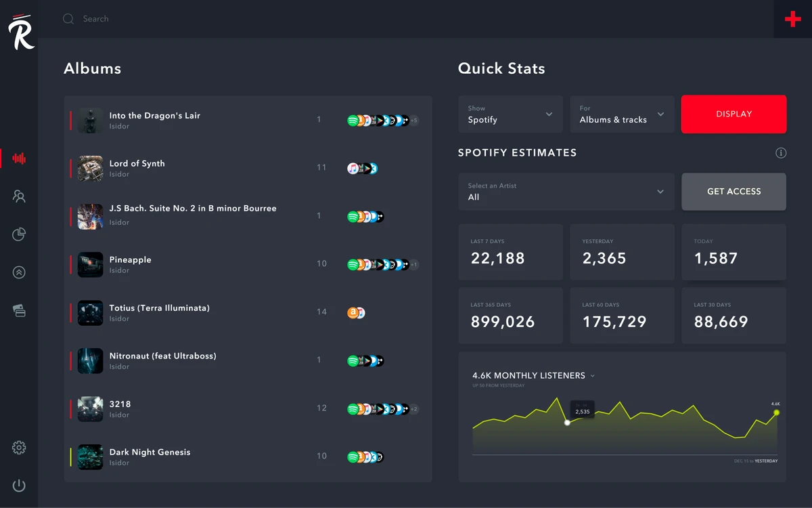Click the search magnifier icon
The height and width of the screenshot is (508, 812).
click(68, 19)
